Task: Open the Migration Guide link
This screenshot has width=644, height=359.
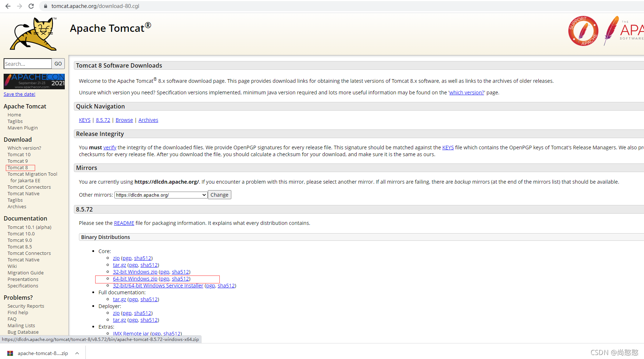Action: point(25,273)
